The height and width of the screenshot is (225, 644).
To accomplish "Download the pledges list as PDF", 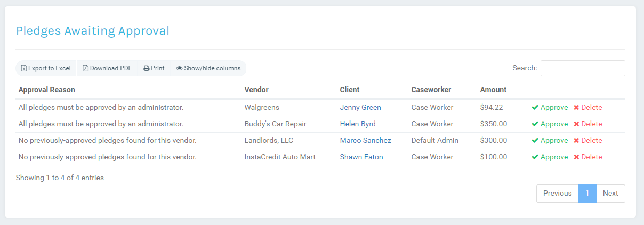I will 107,68.
